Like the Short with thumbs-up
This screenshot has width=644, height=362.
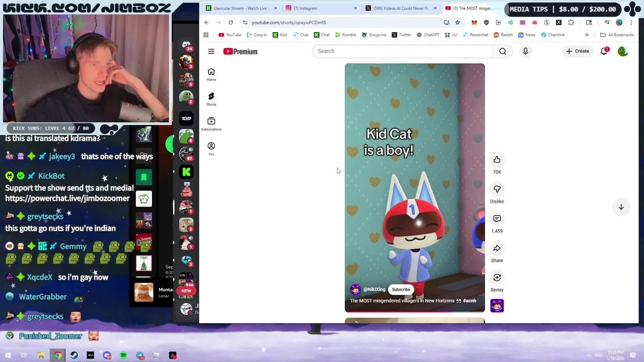[x=497, y=159]
